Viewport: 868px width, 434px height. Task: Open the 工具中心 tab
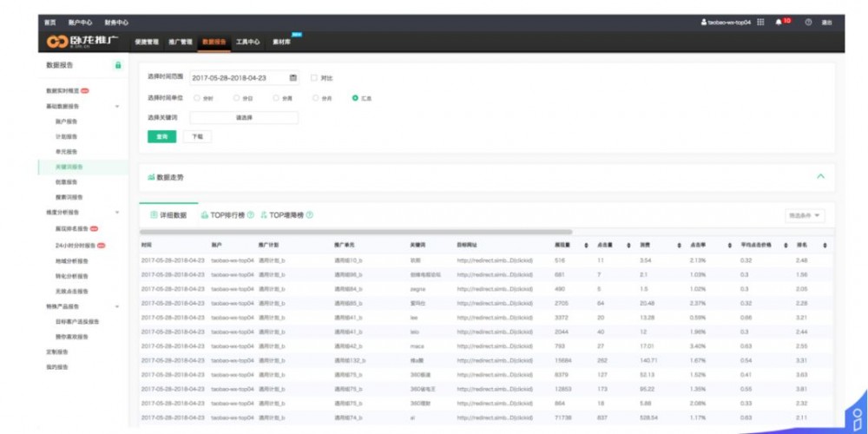[247, 42]
